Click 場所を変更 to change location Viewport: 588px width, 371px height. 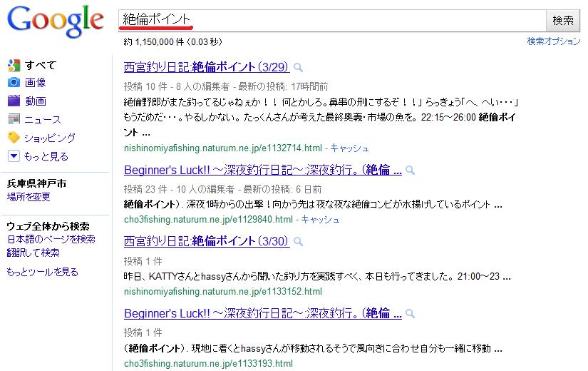click(x=29, y=197)
